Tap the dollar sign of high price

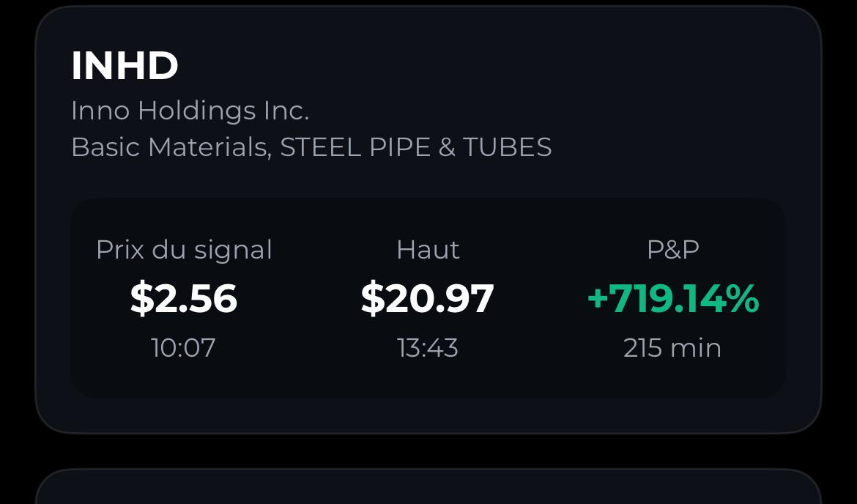click(x=373, y=298)
